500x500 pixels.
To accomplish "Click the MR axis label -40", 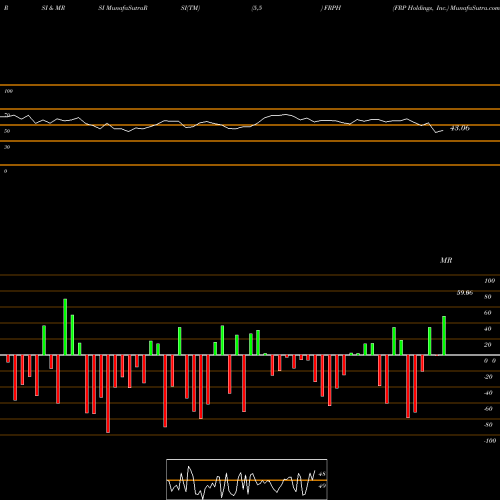I will (488, 393).
